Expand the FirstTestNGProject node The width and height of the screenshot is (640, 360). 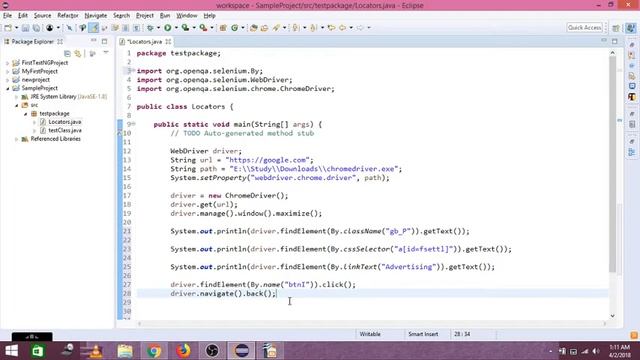[x=7, y=63]
